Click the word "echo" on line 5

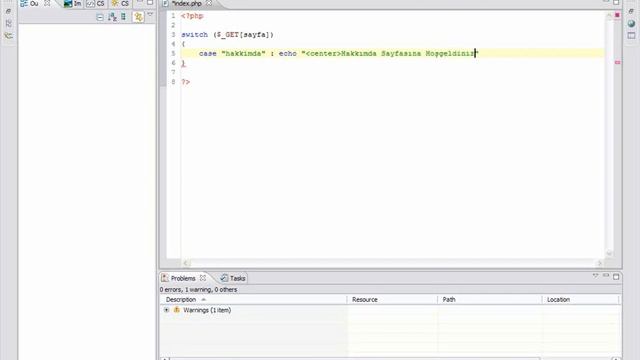288,53
